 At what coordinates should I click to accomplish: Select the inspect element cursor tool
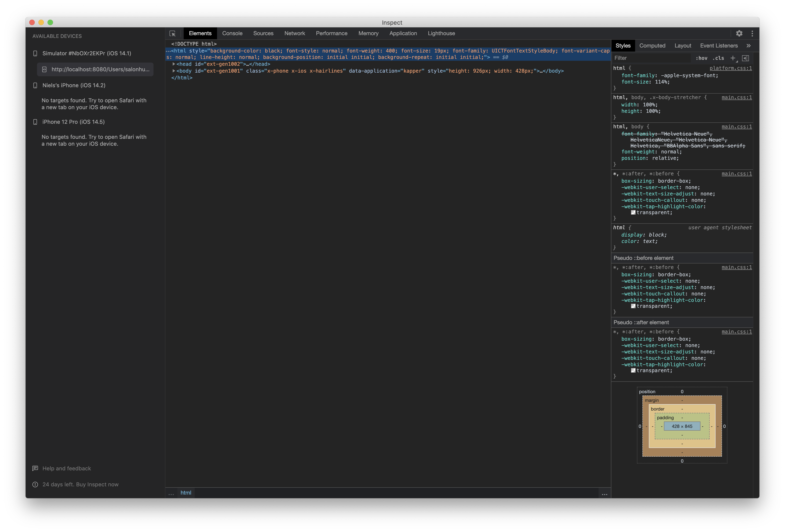pyautogui.click(x=173, y=33)
